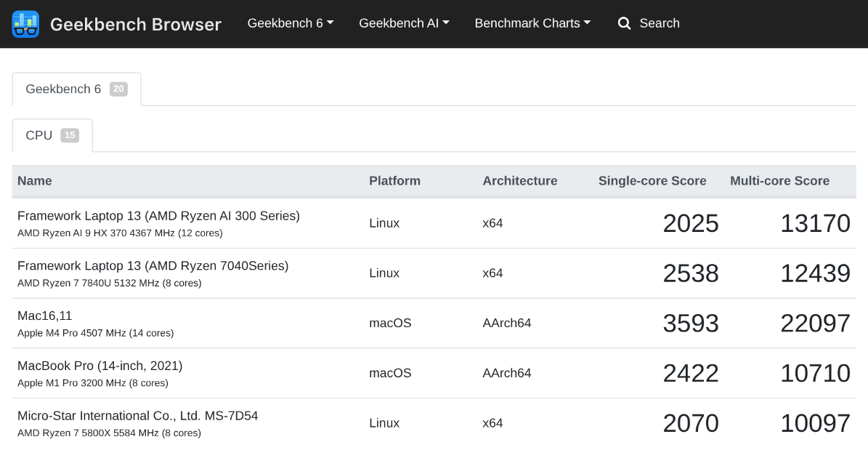The image size is (868, 458).
Task: Click the 20 badge on Geekbench 6 tab
Action: click(118, 89)
